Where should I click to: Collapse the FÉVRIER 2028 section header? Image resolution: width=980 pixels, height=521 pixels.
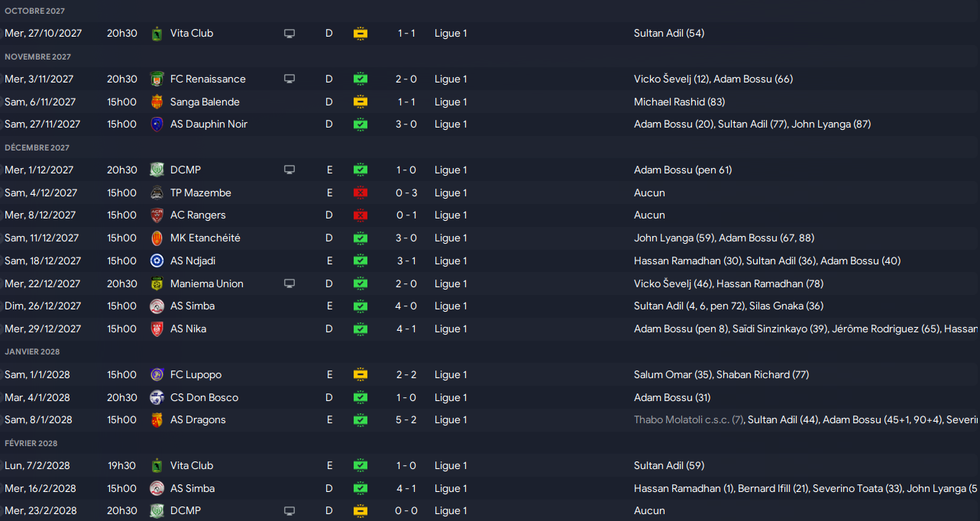coord(31,443)
